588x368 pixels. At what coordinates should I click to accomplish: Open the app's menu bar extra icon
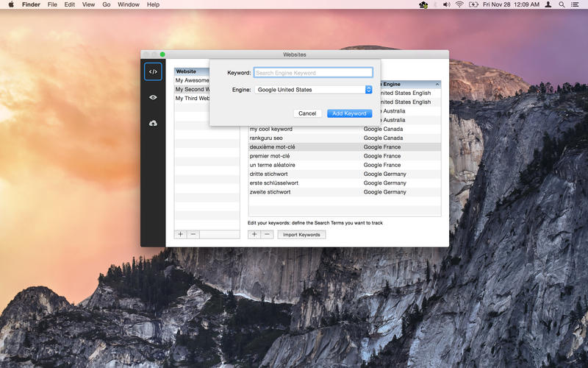(423, 5)
